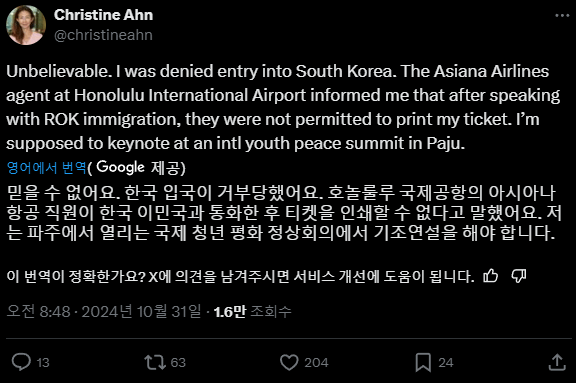This screenshot has width=576, height=383.
Task: Click the likes count 204
Action: [x=316, y=363]
